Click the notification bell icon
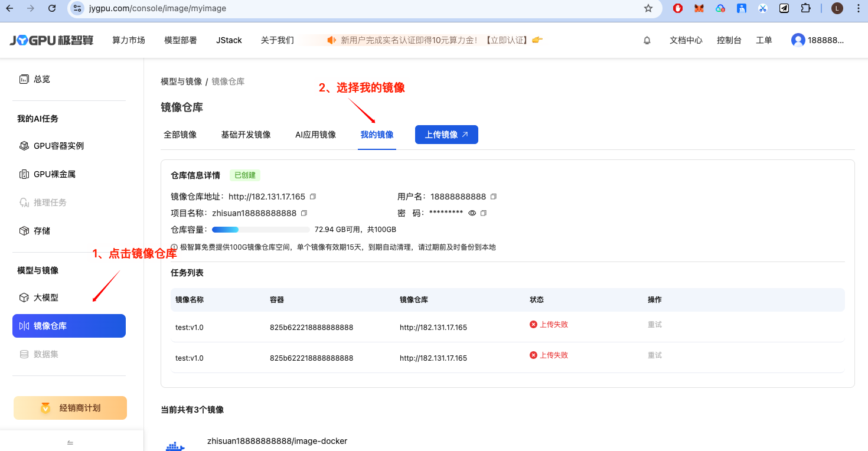 [647, 40]
